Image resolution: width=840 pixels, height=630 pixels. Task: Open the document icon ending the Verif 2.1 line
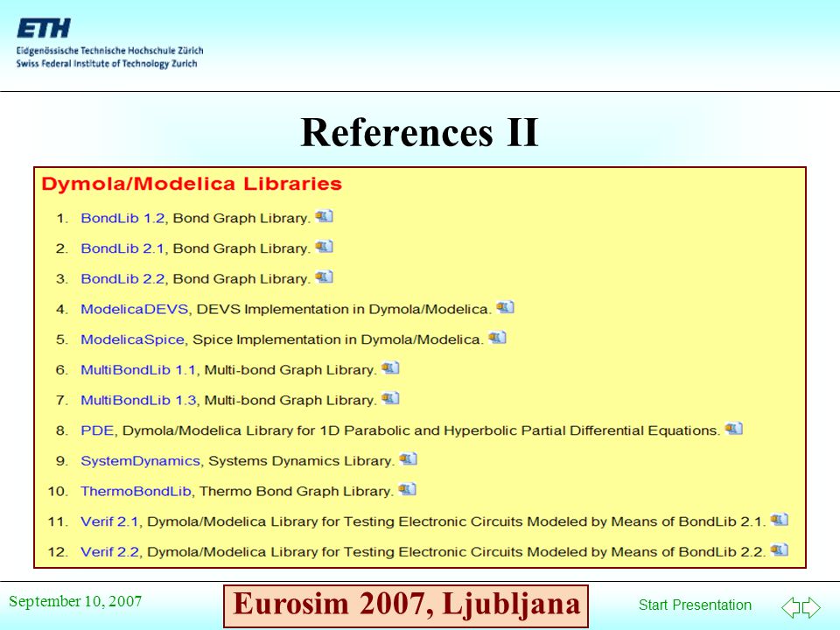tap(780, 520)
